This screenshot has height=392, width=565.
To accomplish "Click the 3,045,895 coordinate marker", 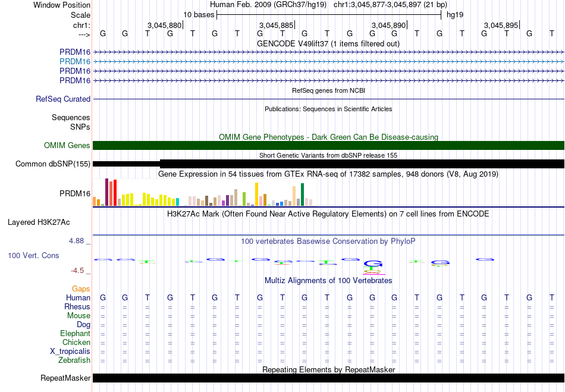I will [x=501, y=25].
